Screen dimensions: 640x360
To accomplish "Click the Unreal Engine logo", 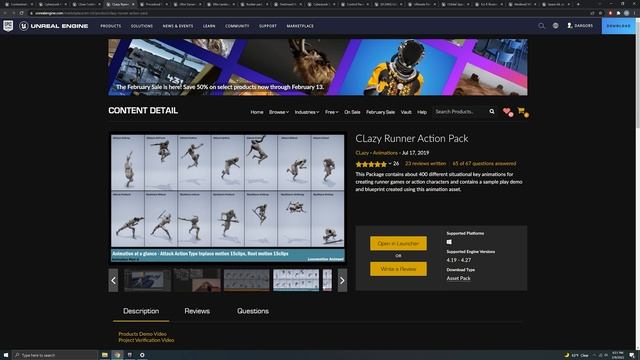I will coord(53,26).
